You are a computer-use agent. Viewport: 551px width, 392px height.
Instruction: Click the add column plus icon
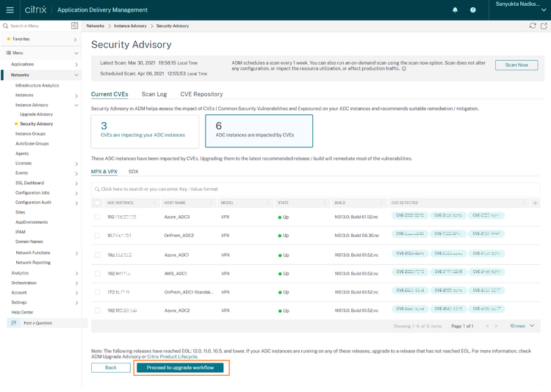click(535, 203)
